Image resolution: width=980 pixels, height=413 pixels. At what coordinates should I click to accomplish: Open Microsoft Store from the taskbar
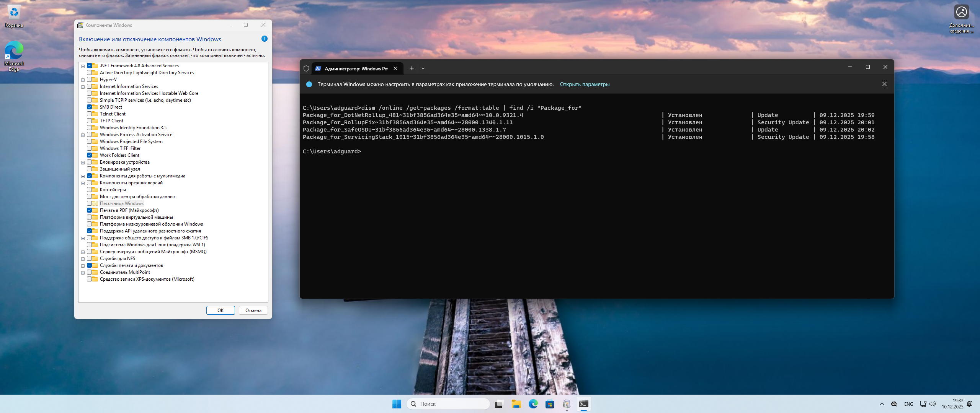[x=550, y=404]
